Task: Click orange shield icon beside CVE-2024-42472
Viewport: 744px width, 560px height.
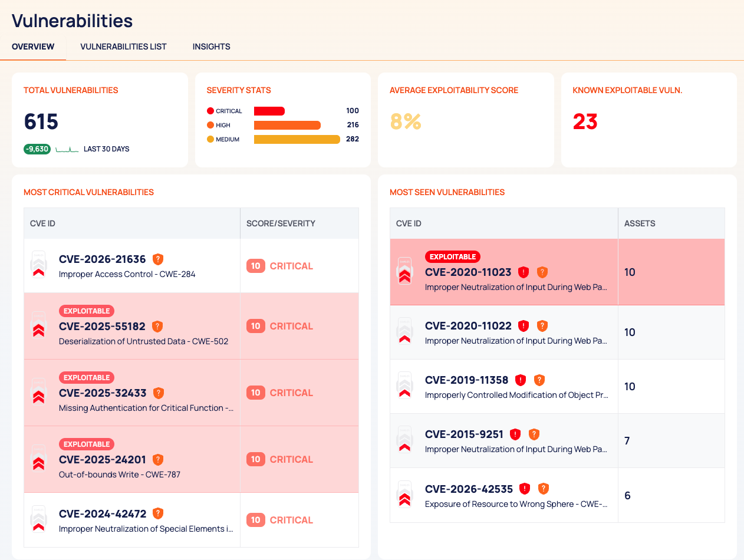Action: click(x=158, y=513)
